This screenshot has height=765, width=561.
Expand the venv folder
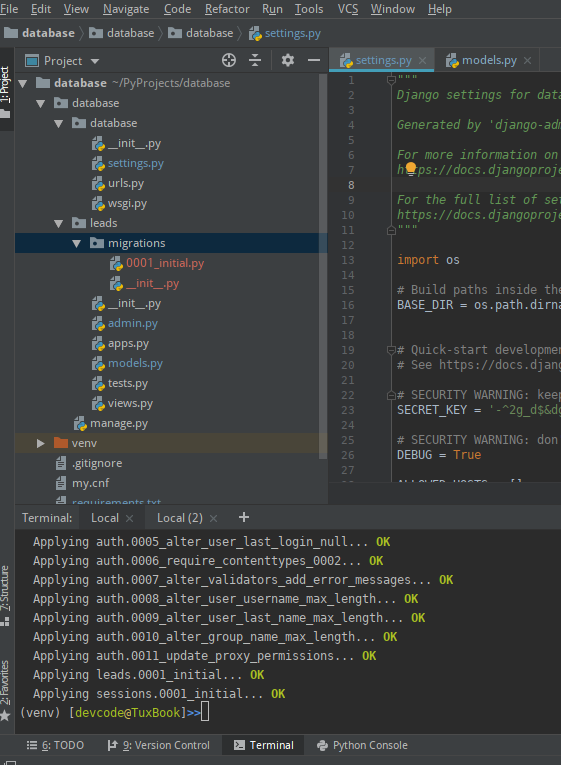click(x=40, y=443)
